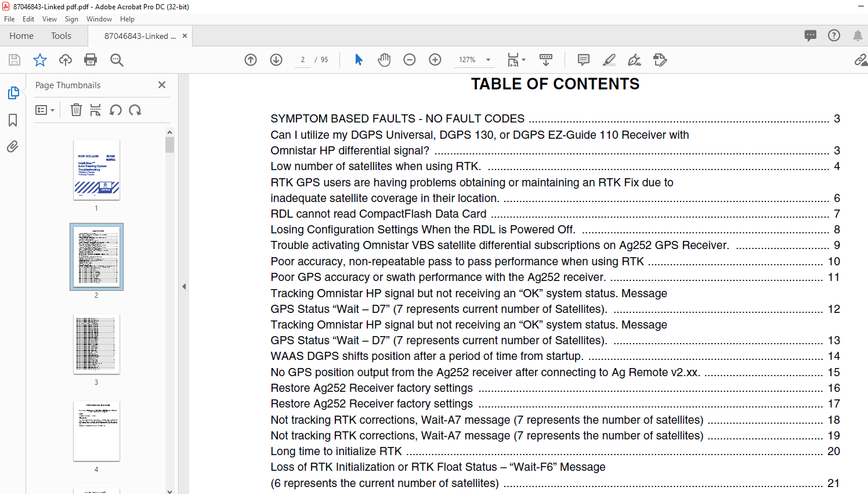Click thumbnail scrollbar up arrow

pyautogui.click(x=169, y=132)
